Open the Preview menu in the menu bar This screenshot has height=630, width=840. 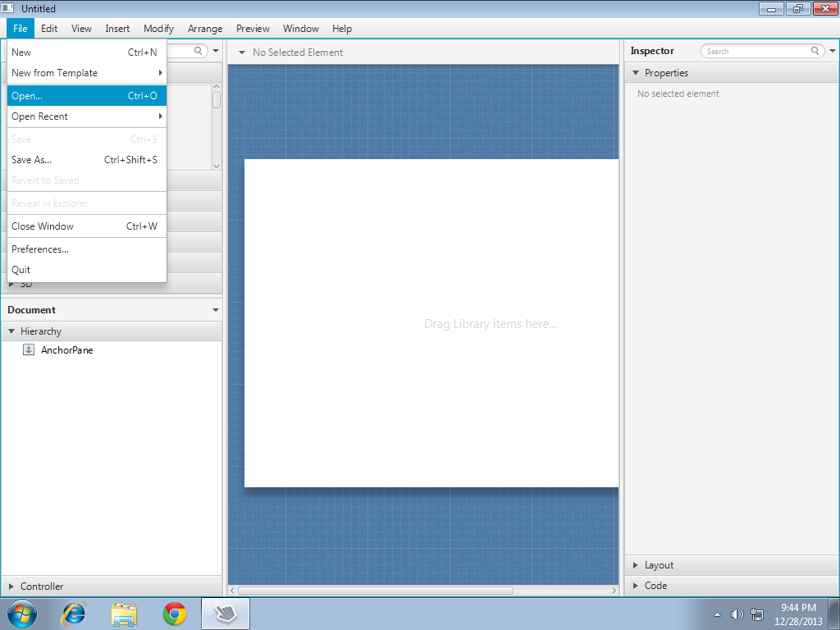point(253,29)
